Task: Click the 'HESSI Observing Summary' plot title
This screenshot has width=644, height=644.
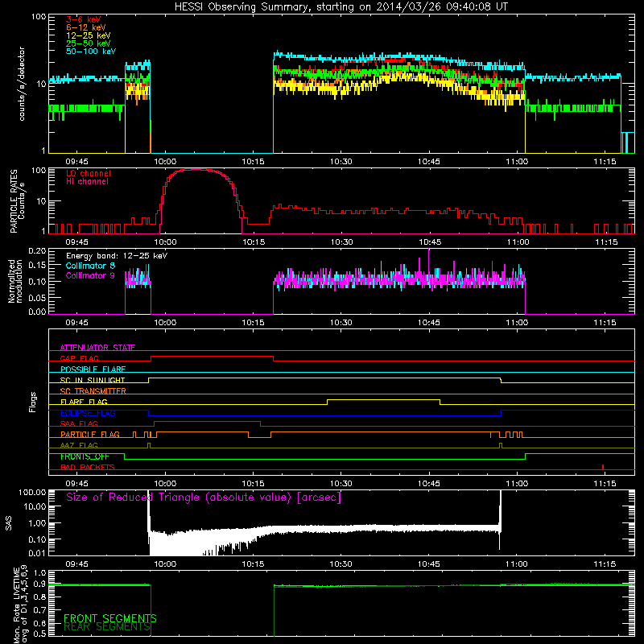Action: [341, 6]
